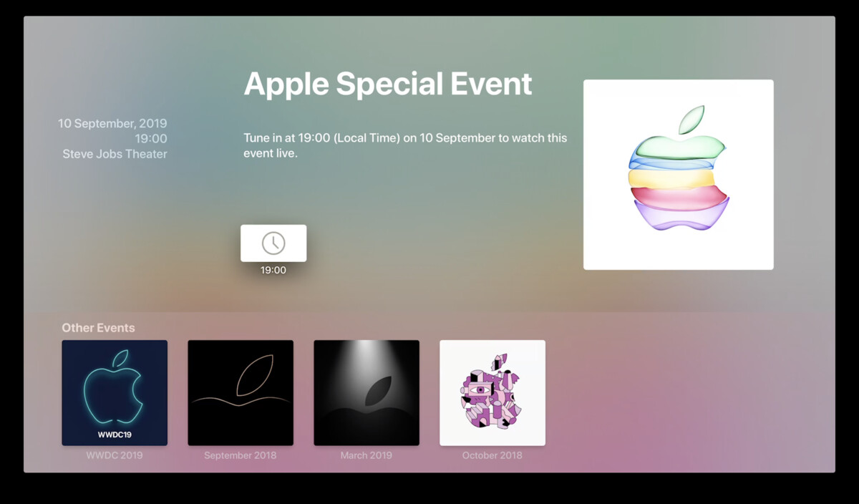Click the "WWDC 2019" caption label
Image resolution: width=859 pixels, height=504 pixels.
[x=115, y=455]
